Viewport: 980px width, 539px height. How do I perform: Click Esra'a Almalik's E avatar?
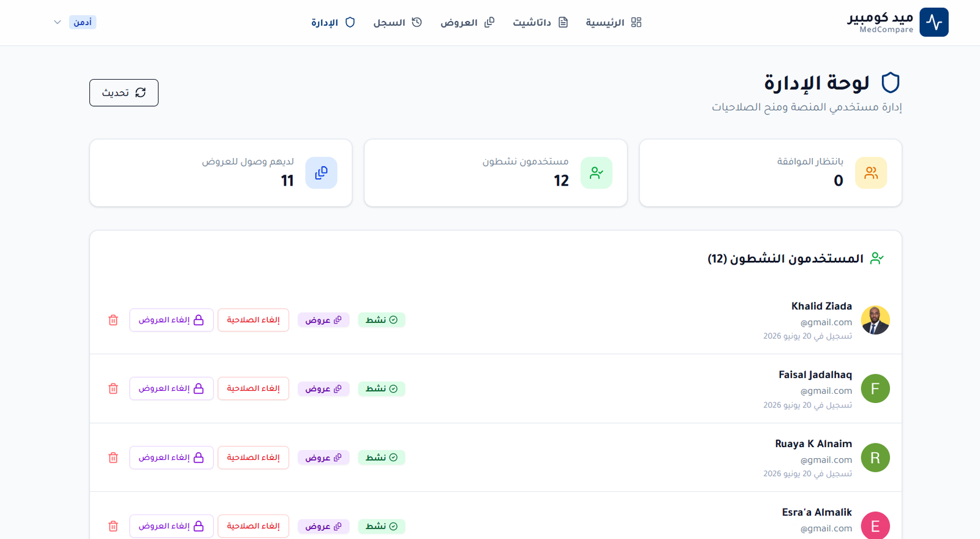pos(875,526)
